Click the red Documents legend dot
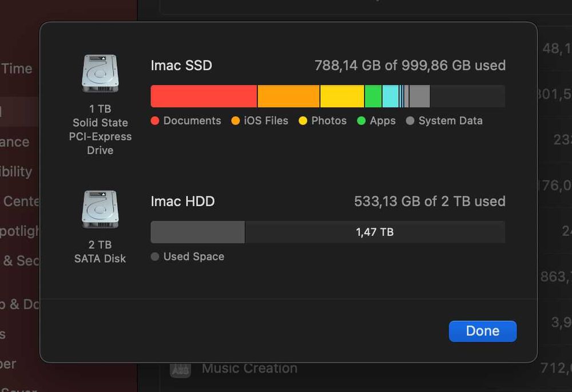This screenshot has height=392, width=572. pos(155,121)
